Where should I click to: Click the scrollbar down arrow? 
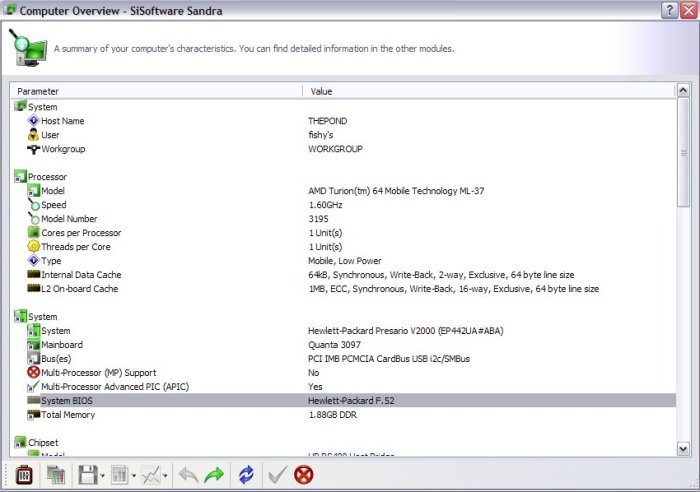[683, 449]
